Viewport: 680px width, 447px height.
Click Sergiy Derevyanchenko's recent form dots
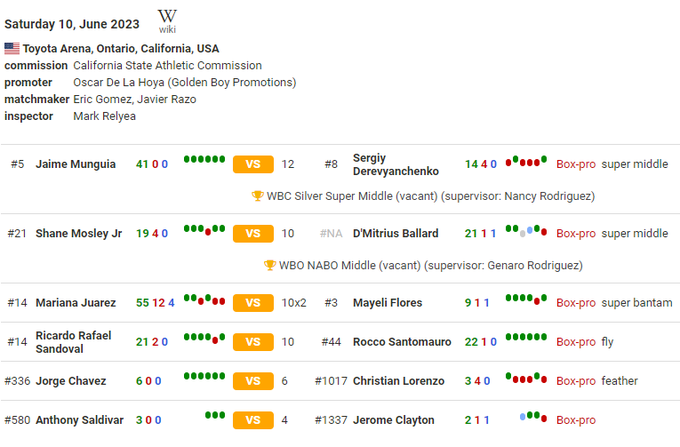pos(527,160)
